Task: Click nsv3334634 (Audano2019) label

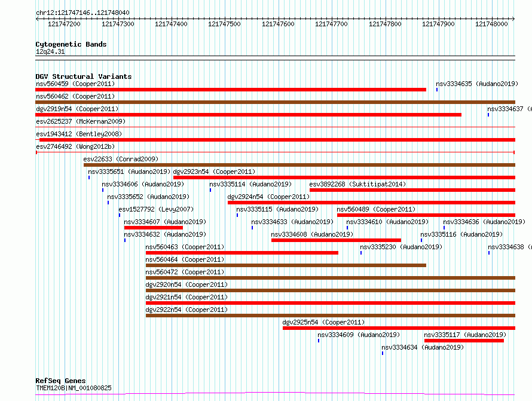Action: (423, 347)
